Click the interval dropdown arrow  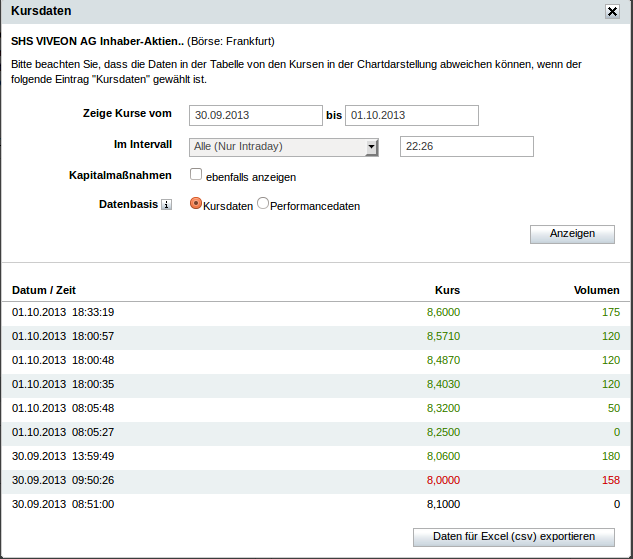(371, 147)
